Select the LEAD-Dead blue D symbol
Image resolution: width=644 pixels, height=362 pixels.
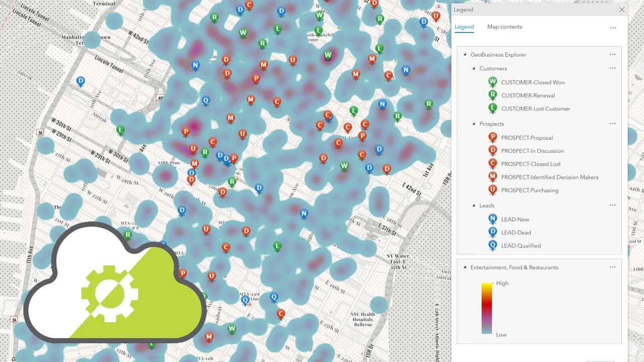coord(493,232)
